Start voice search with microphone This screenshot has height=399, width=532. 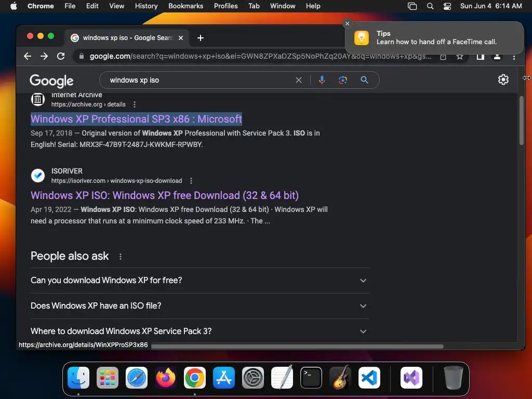click(322, 80)
